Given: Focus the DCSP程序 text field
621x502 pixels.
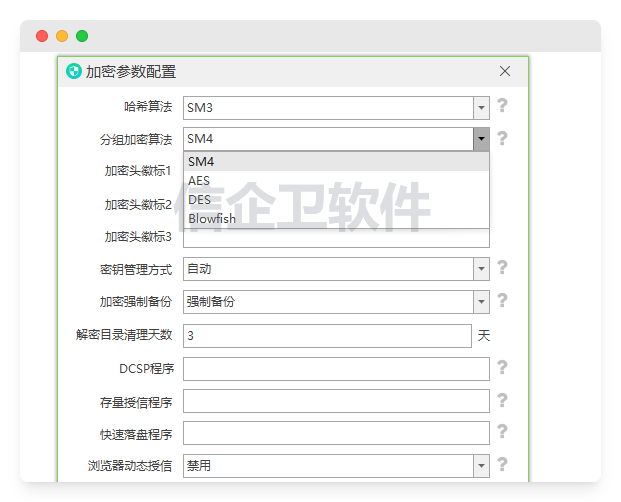Looking at the screenshot, I should (336, 369).
